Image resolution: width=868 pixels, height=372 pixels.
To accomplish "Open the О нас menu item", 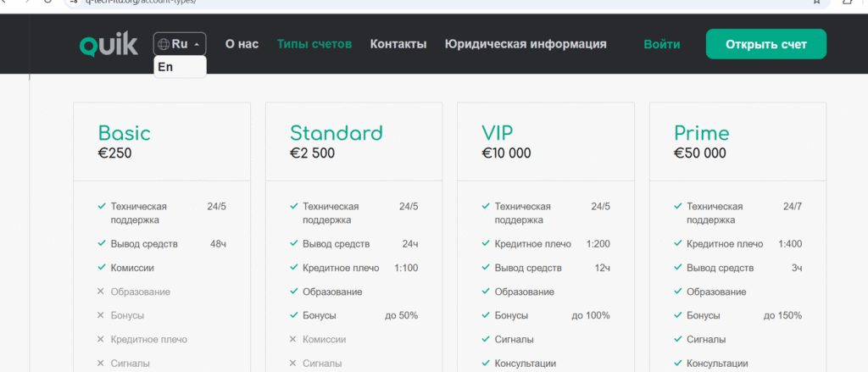I will click(x=242, y=44).
